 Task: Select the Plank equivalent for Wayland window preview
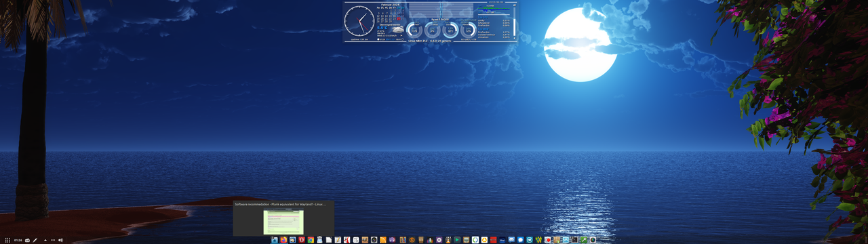[283, 218]
